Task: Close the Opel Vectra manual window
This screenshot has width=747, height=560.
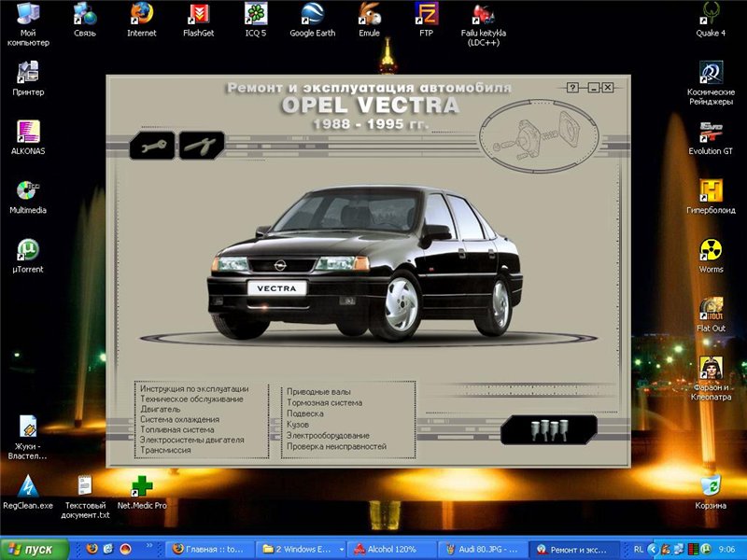Action: pos(608,87)
